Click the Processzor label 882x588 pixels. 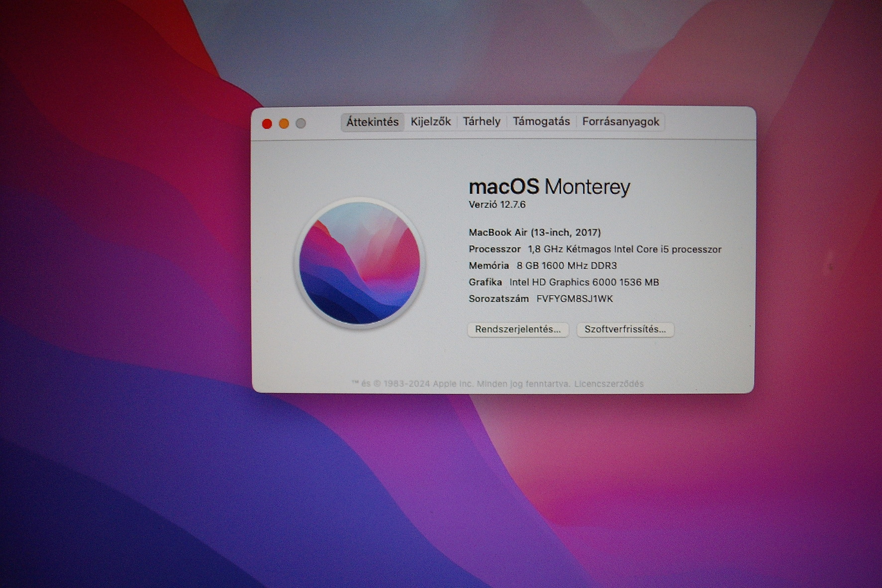coord(494,249)
